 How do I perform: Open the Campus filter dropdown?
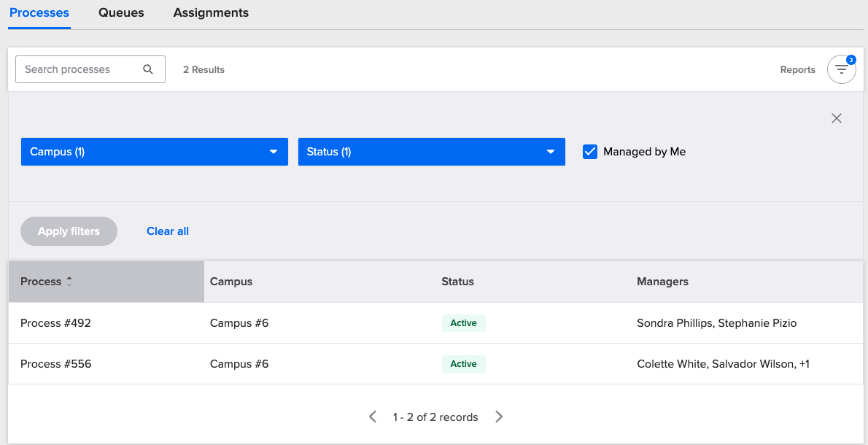(154, 151)
